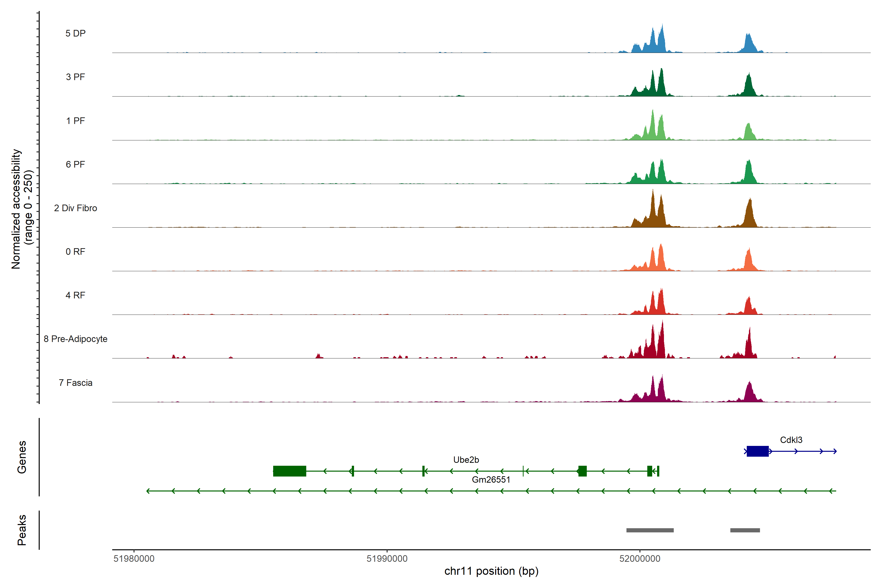Viewport: 882px width, 588px height.
Task: Click the 5 DP track label
Action: click(75, 33)
